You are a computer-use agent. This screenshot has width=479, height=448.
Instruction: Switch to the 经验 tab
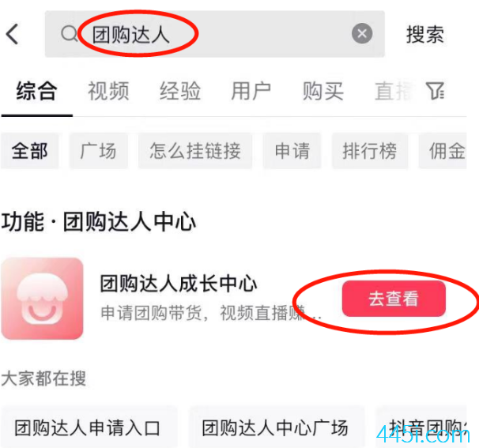click(180, 91)
